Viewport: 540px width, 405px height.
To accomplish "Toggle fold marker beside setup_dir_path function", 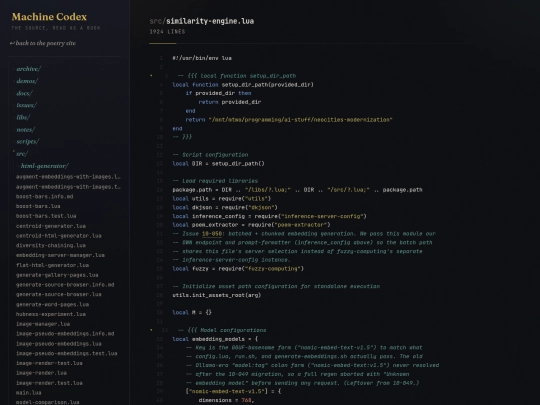I will pos(151,76).
